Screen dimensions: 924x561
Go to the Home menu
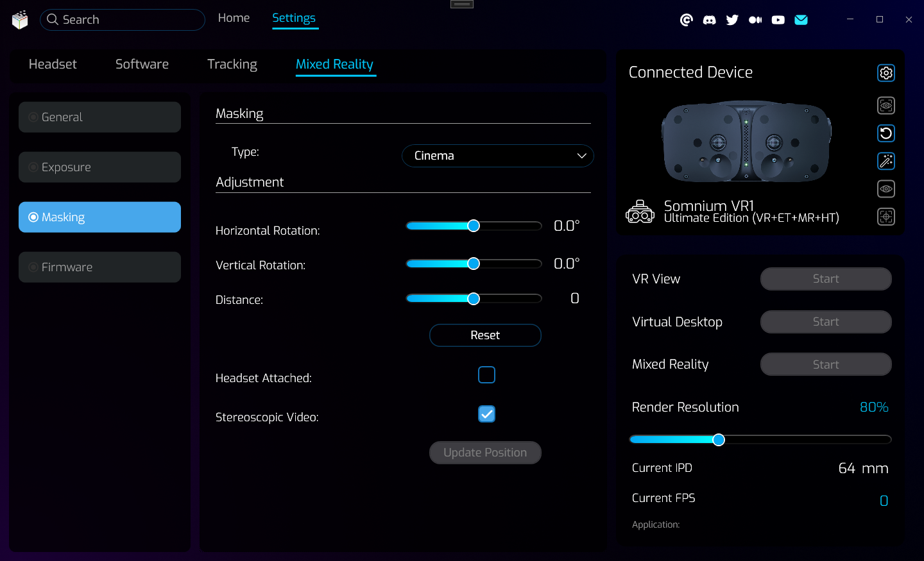point(234,18)
